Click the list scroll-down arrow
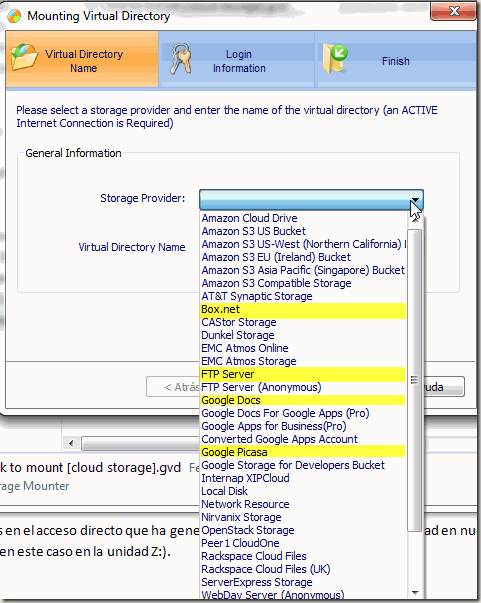 (415, 593)
